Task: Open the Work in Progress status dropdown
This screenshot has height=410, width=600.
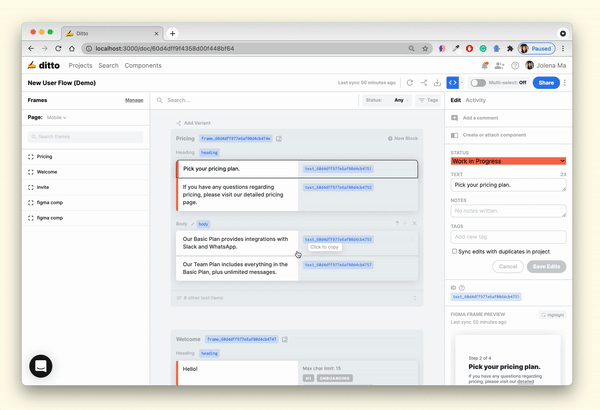Action: pos(508,161)
